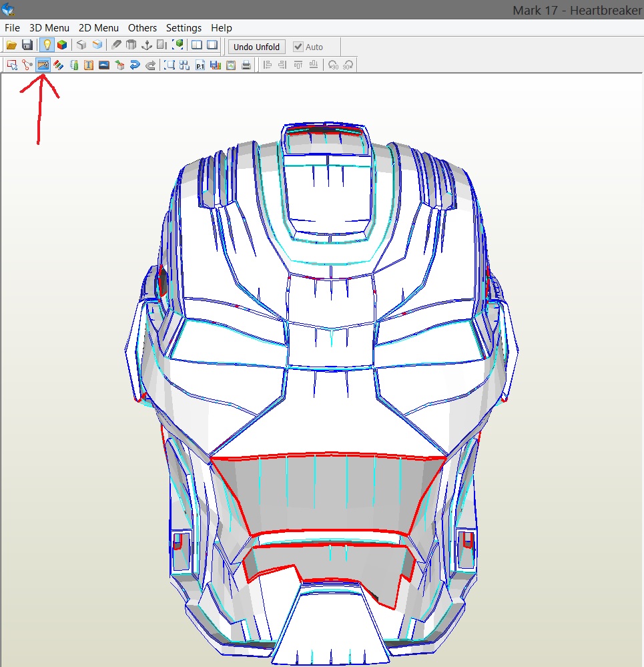This screenshot has height=667, width=644.
Task: Click the floppy disk with color bars icon
Action: point(216,65)
